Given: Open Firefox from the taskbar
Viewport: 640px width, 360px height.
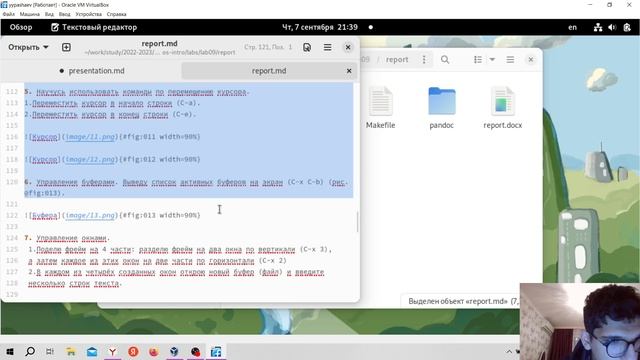Looking at the screenshot, I should [154, 351].
